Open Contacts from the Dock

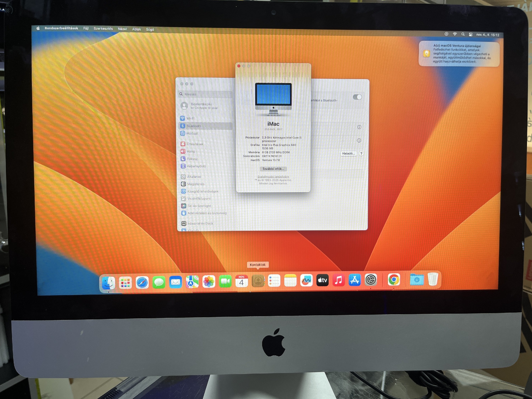[x=258, y=281]
